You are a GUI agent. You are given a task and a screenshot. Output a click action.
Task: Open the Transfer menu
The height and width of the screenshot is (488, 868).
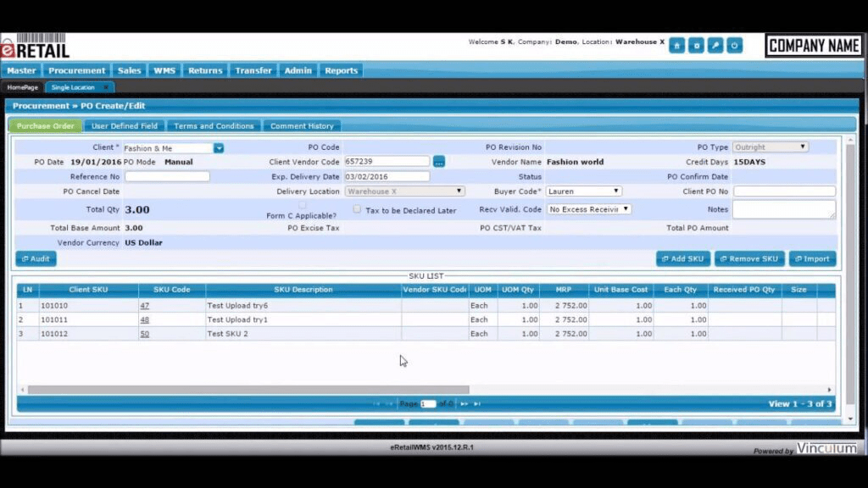point(253,70)
